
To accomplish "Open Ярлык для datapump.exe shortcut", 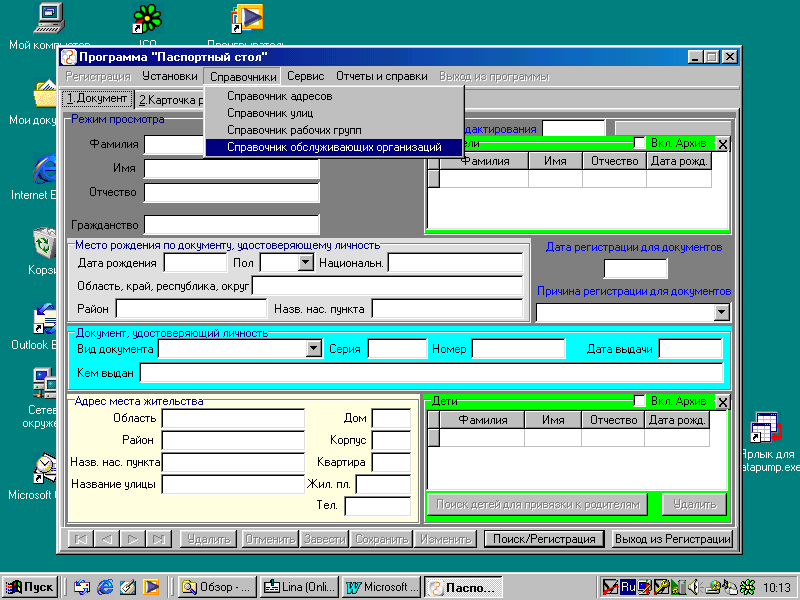I will pyautogui.click(x=766, y=428).
